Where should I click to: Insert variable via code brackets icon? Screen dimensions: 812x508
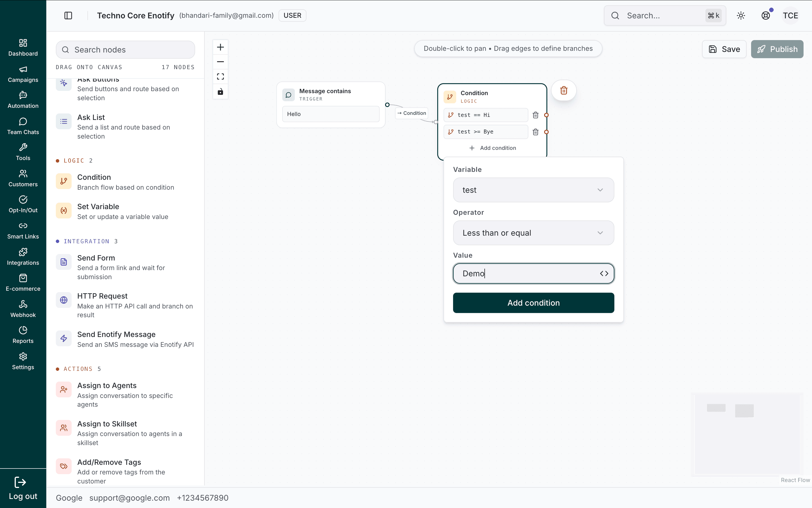click(604, 273)
